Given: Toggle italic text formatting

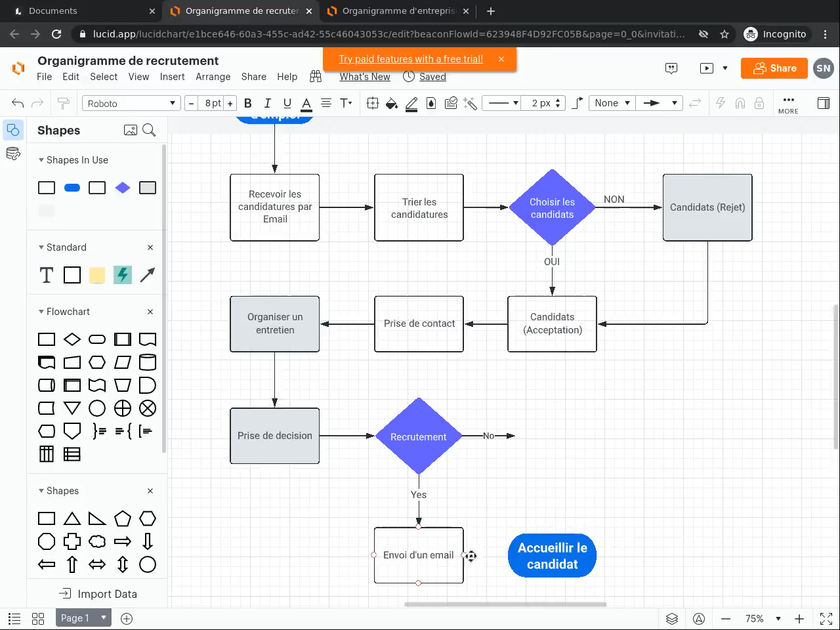Looking at the screenshot, I should [267, 103].
